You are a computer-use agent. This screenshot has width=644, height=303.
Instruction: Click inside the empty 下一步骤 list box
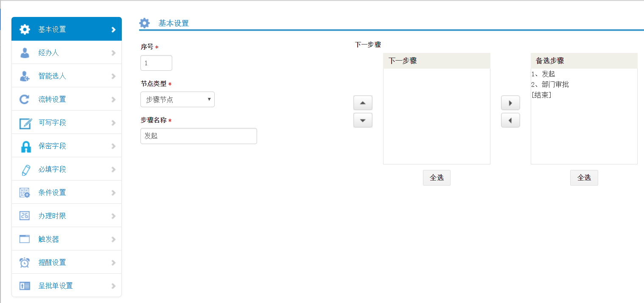pos(437,116)
